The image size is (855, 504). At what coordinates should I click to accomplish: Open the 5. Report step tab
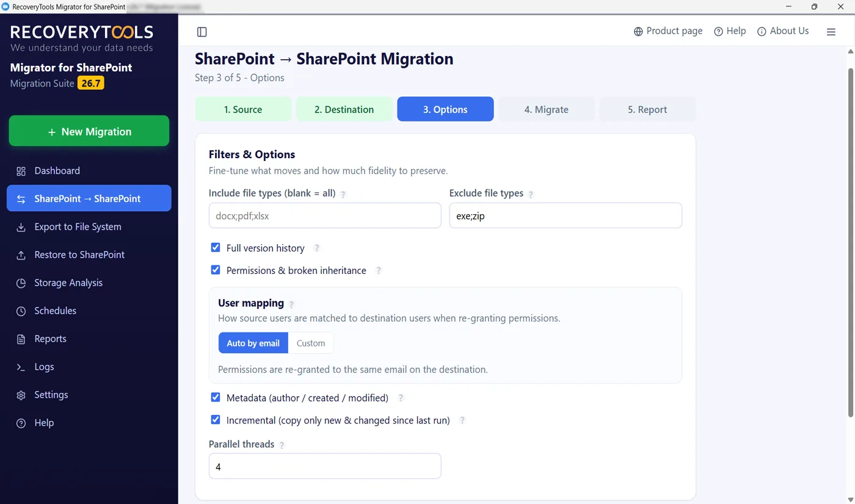[647, 109]
